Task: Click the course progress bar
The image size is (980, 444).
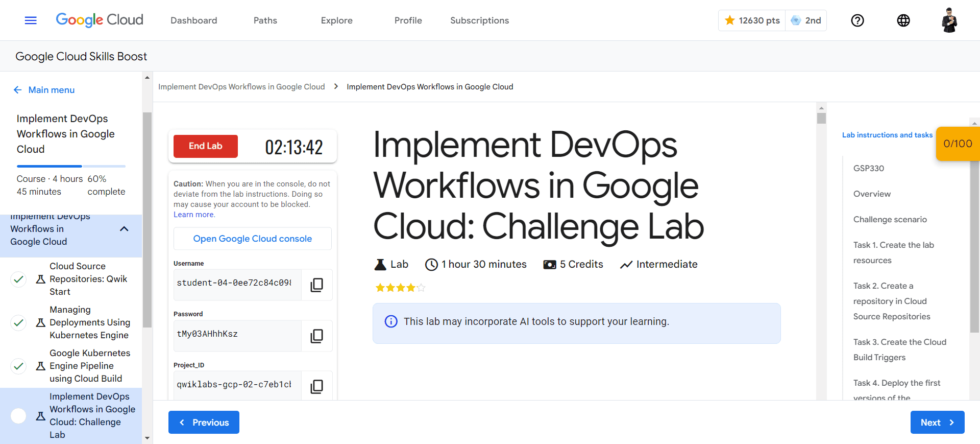Action: pos(71,166)
